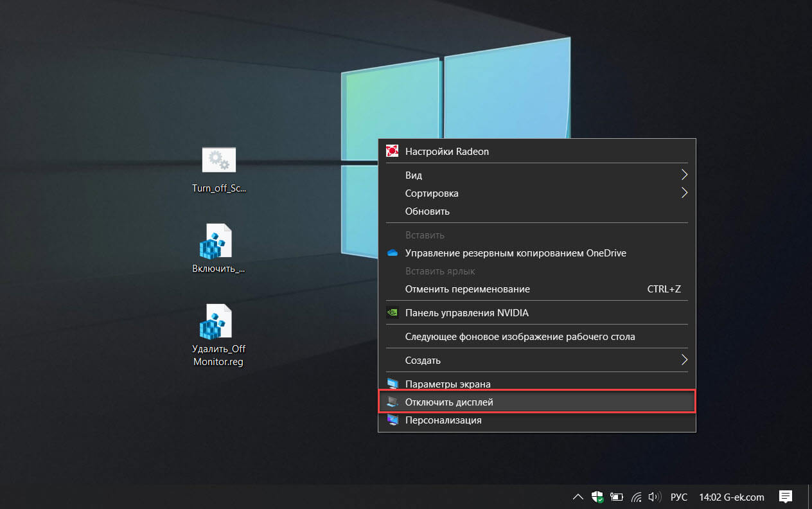Open Windows Security shield tray icon

[x=597, y=497]
